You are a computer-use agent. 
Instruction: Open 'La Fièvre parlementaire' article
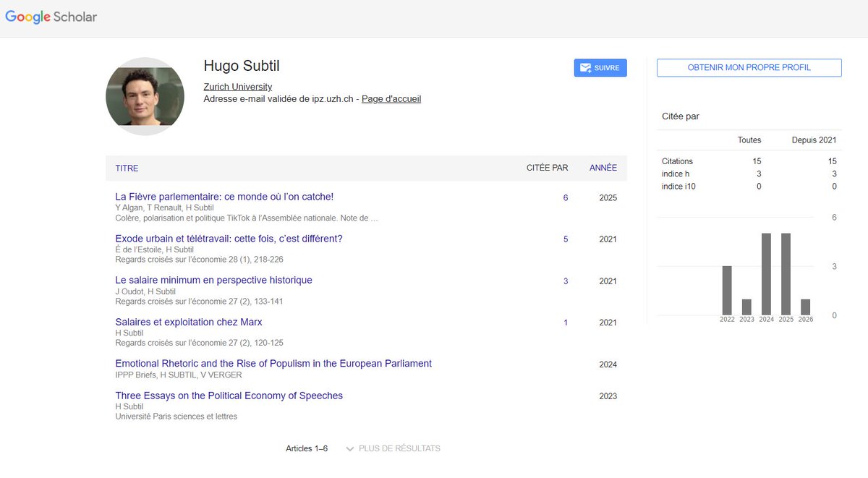[224, 197]
